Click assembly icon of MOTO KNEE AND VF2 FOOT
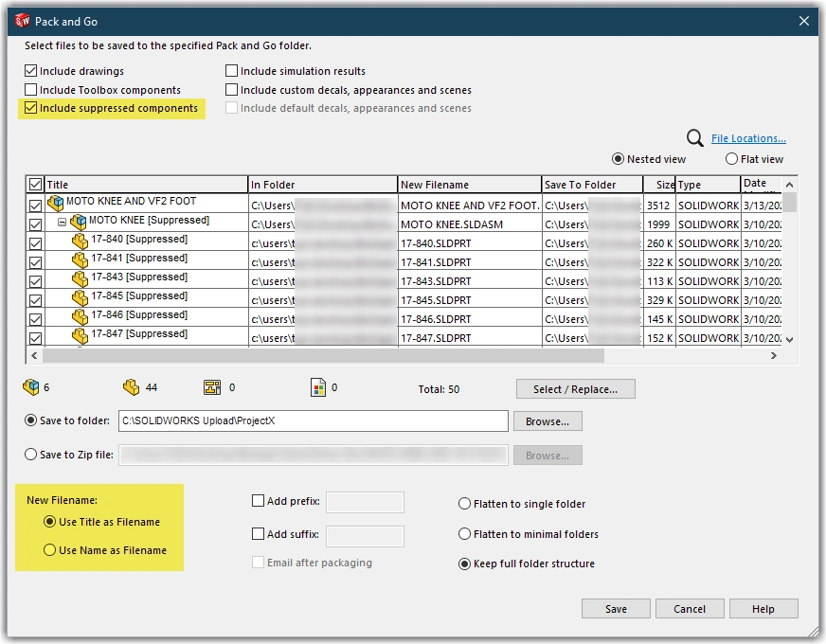The width and height of the screenshot is (826, 644). (55, 203)
